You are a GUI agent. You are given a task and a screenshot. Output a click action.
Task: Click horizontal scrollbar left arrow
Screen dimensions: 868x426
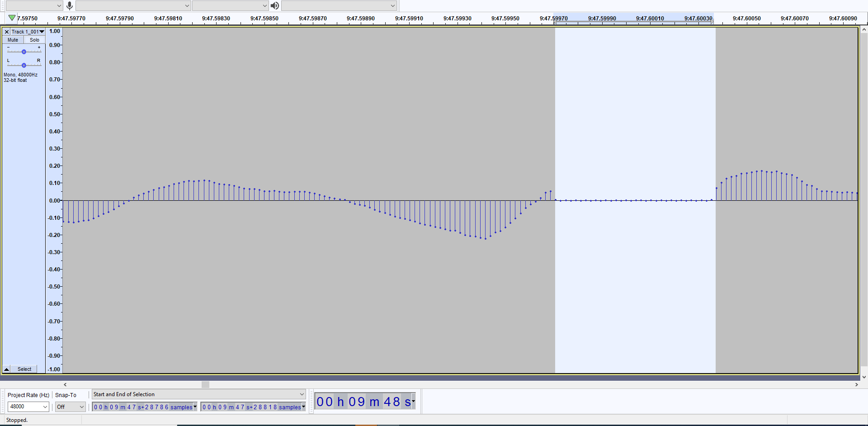click(66, 384)
